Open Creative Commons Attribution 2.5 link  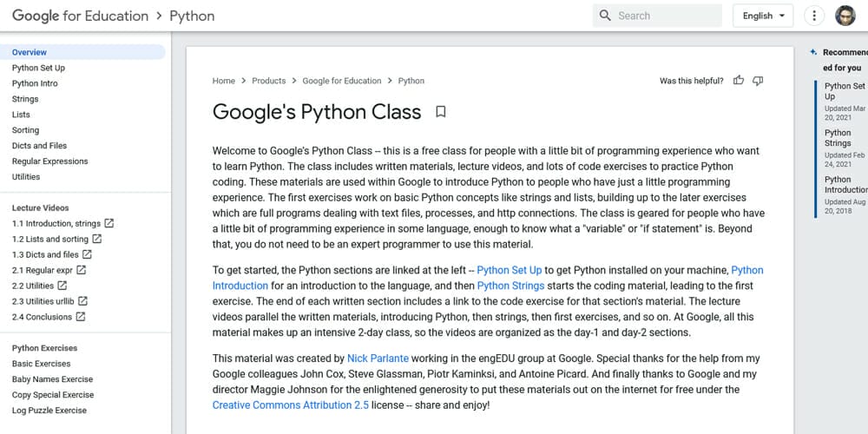coord(291,404)
